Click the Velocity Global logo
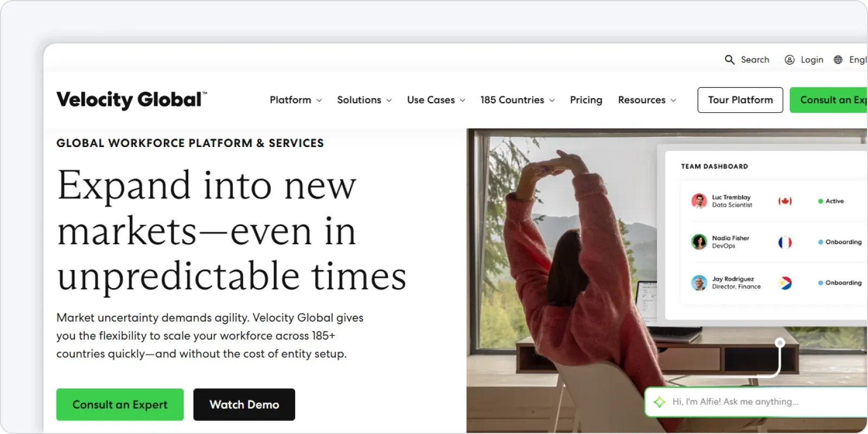This screenshot has height=434, width=868. pos(131,100)
